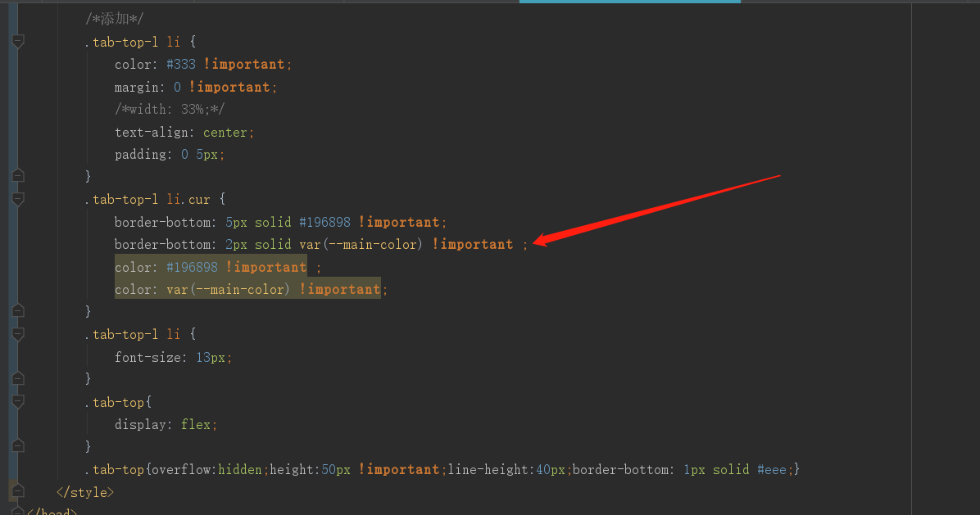Collapse the .tab-top-l li.cur rule block
This screenshot has width=980, height=515.
18,199
